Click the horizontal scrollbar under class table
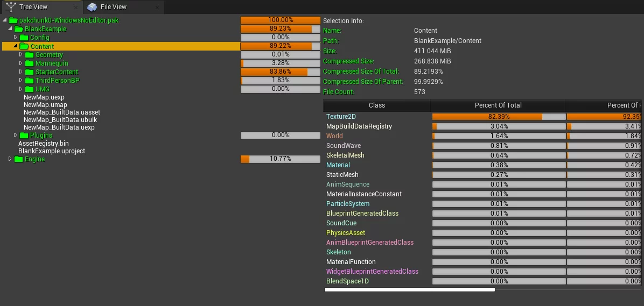The width and height of the screenshot is (644, 306). [409, 290]
